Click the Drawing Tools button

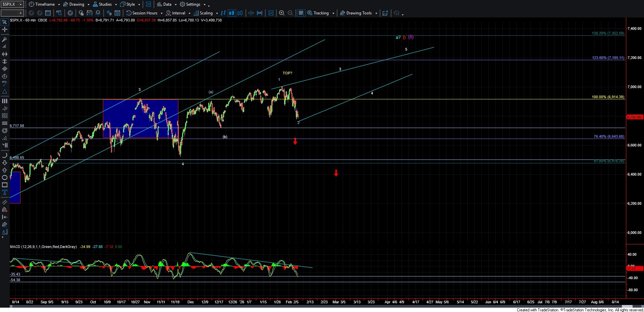coord(359,13)
